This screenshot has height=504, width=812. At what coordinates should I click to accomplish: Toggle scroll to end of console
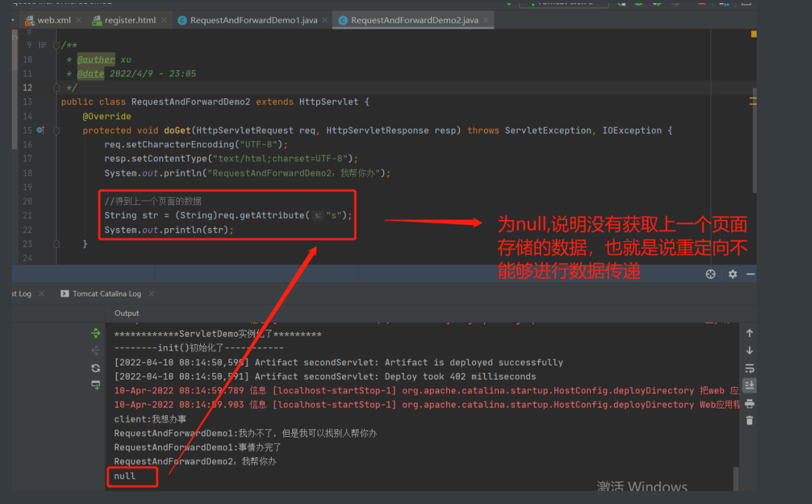pyautogui.click(x=749, y=385)
